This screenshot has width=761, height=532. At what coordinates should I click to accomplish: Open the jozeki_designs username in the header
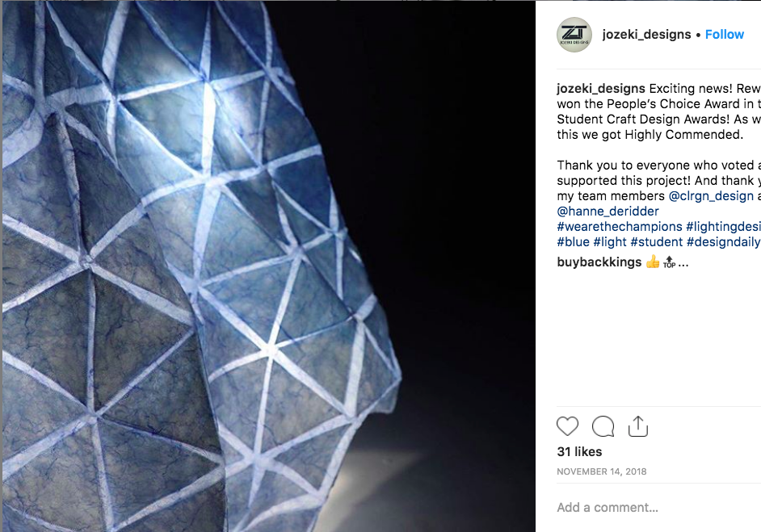[x=646, y=35]
